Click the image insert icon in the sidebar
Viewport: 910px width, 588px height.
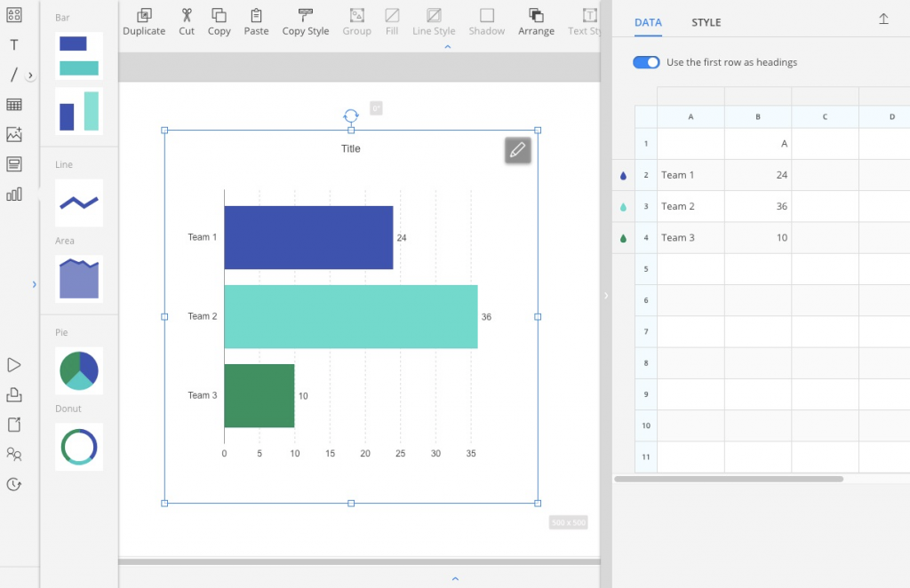click(x=12, y=133)
